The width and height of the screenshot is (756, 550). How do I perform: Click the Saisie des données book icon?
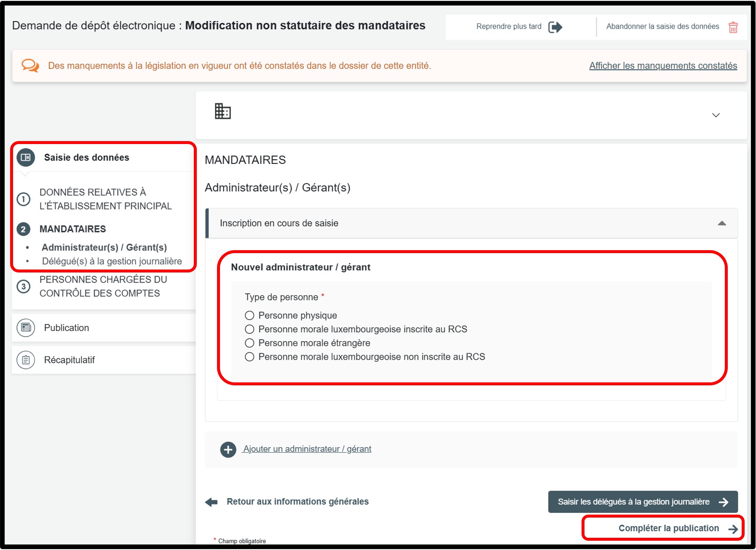tap(26, 158)
